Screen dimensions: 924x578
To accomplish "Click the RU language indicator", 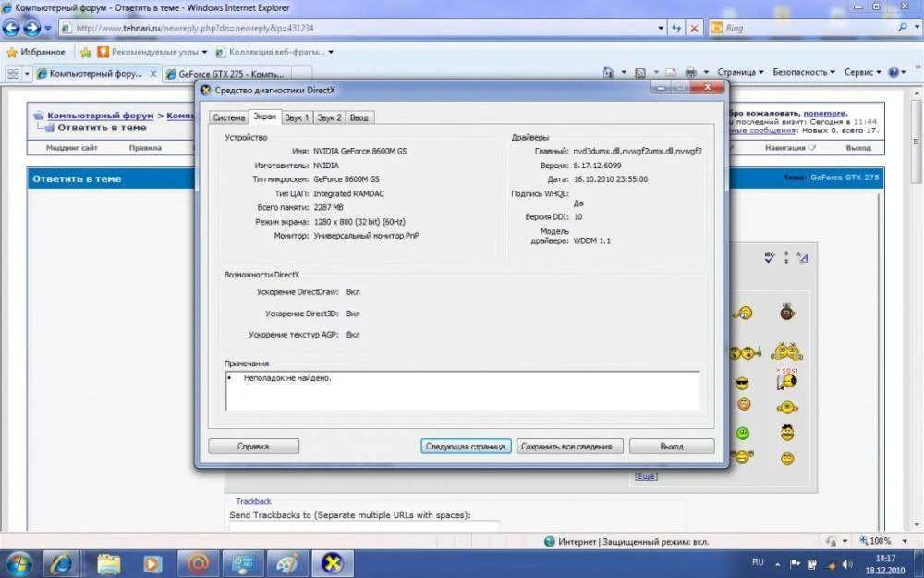I will tap(758, 562).
